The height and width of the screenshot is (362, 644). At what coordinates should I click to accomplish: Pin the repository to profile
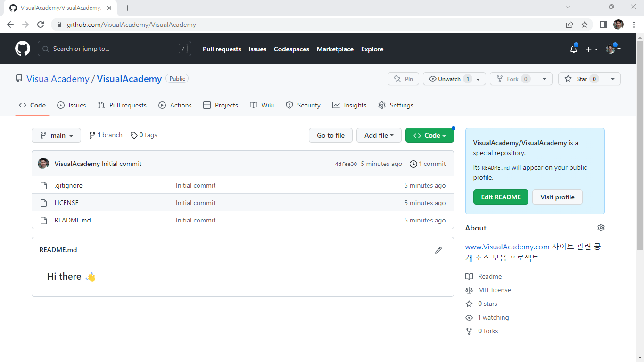pyautogui.click(x=403, y=79)
